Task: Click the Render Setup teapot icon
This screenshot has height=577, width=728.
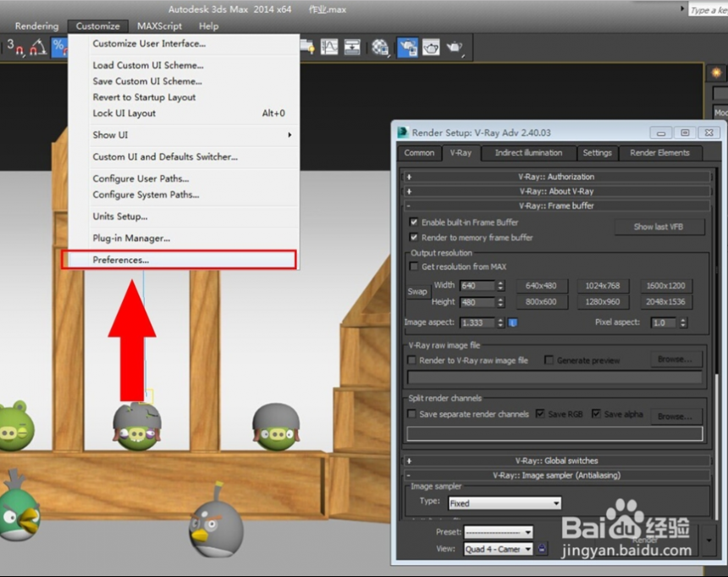Action: click(x=407, y=47)
